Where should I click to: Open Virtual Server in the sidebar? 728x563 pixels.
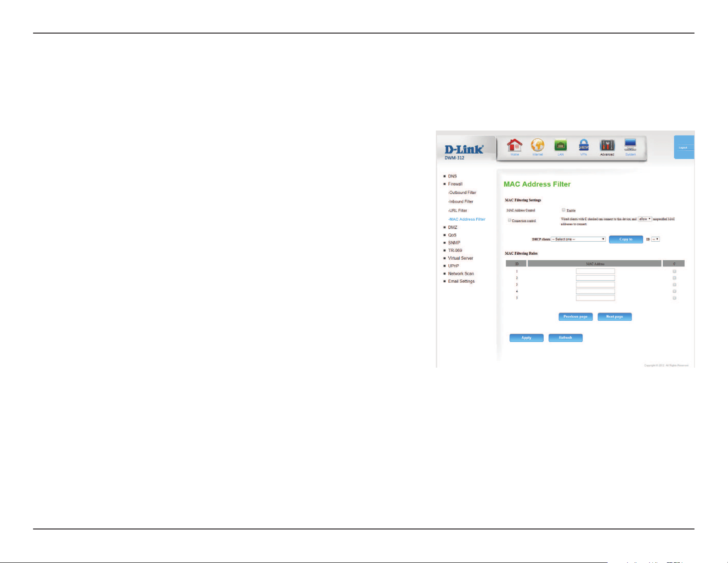[x=460, y=258]
